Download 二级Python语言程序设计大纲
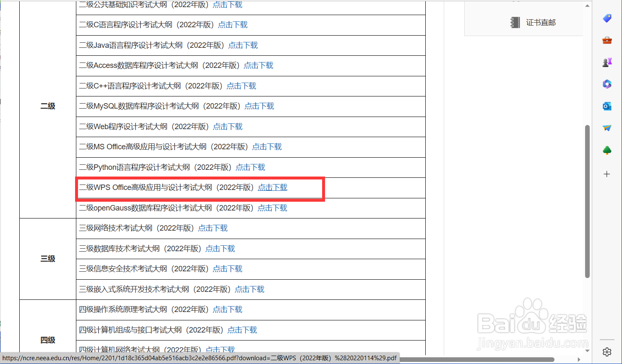The image size is (622, 364). click(250, 167)
